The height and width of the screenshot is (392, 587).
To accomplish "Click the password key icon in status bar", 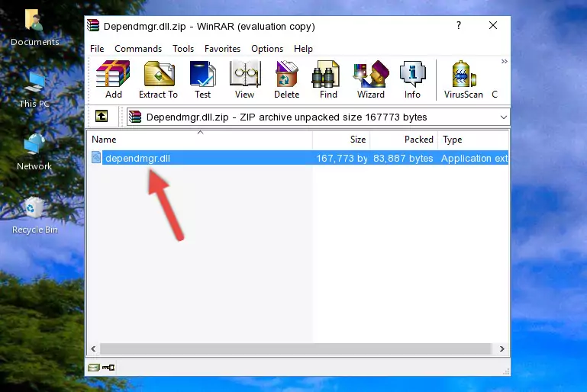I will tap(108, 368).
